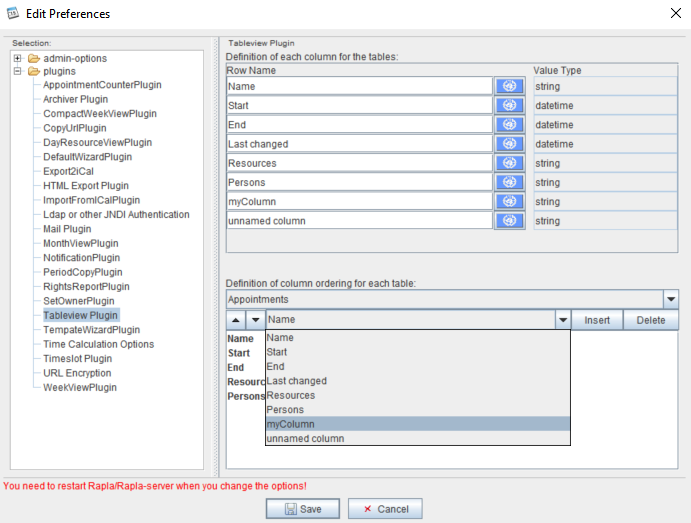This screenshot has height=523, width=691.
Task: Move selected column up with arrow button
Action: point(236,320)
